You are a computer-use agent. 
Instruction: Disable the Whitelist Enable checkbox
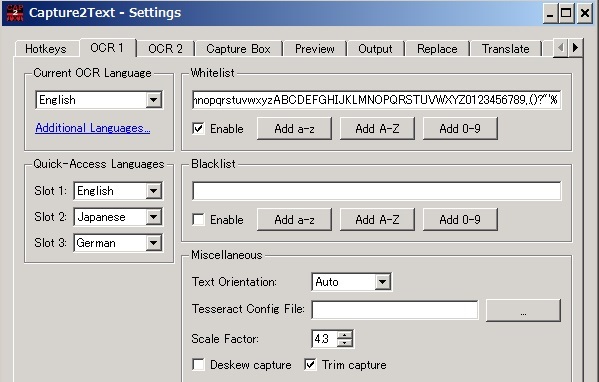(198, 128)
